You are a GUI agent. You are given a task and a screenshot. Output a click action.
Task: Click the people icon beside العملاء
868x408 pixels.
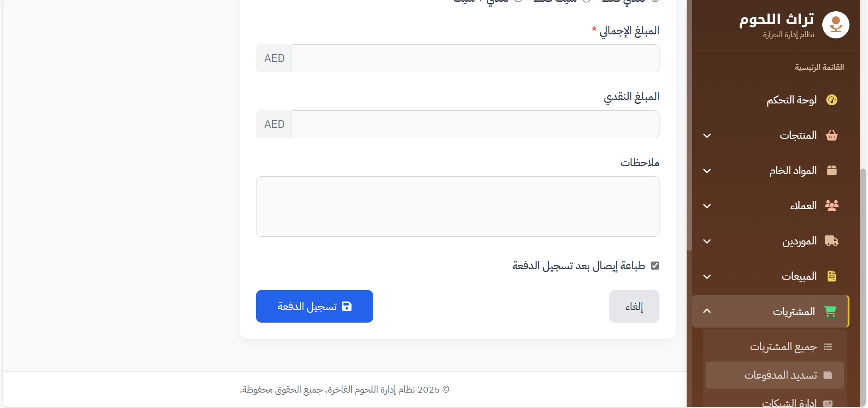click(x=831, y=206)
